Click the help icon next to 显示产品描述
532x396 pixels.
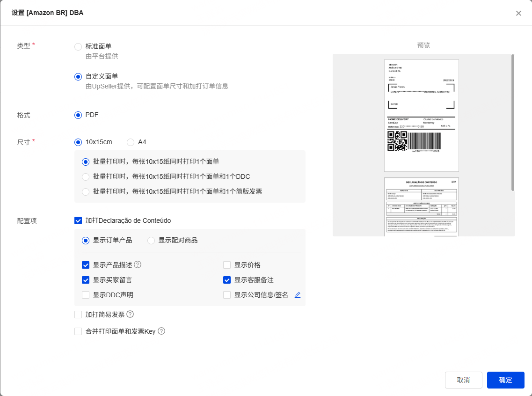[138, 264]
